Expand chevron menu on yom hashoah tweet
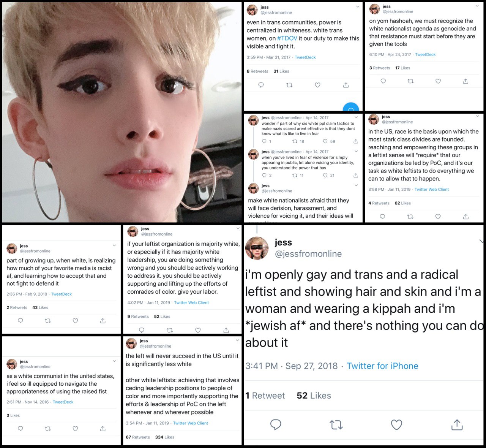486x448 pixels. coord(477,6)
